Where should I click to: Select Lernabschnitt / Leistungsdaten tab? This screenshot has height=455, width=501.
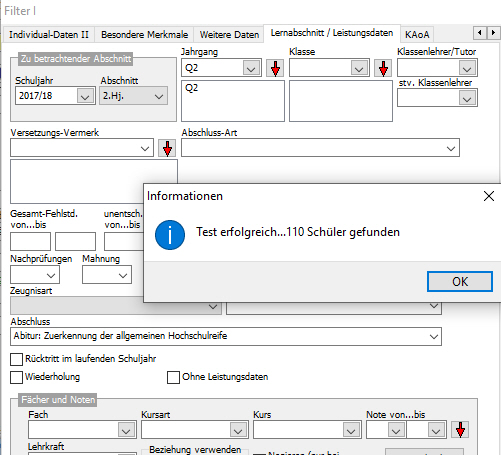click(332, 33)
